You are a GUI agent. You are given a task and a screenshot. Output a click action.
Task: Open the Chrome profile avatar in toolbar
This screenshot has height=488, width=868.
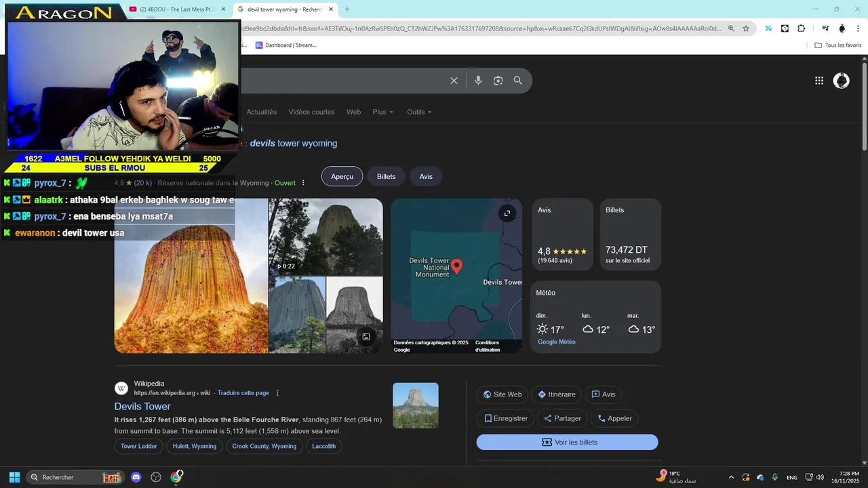(842, 28)
